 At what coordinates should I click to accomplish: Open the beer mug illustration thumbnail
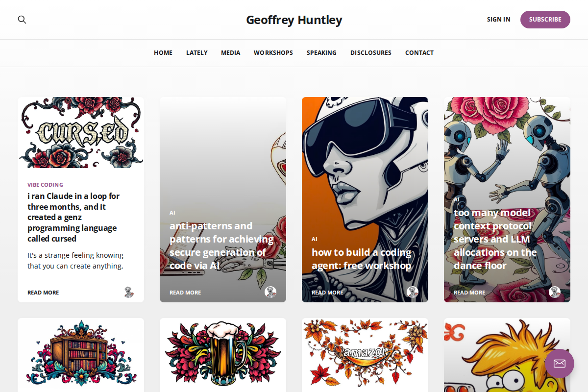pyautogui.click(x=223, y=355)
